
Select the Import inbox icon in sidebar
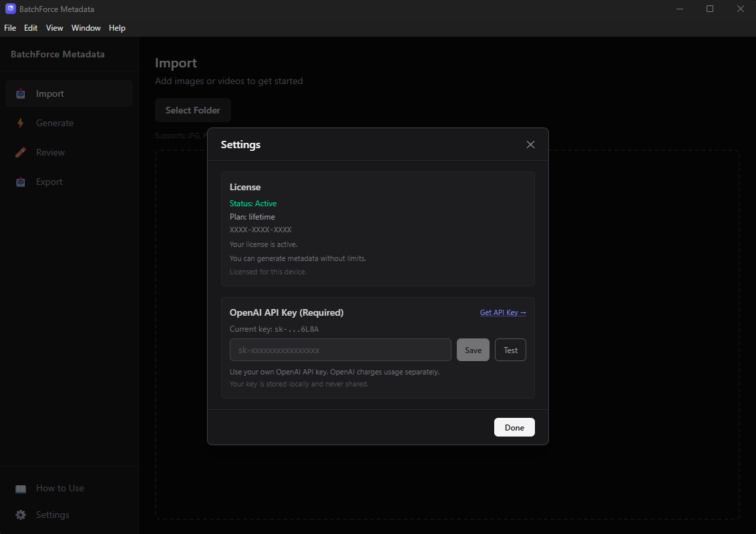pos(20,93)
